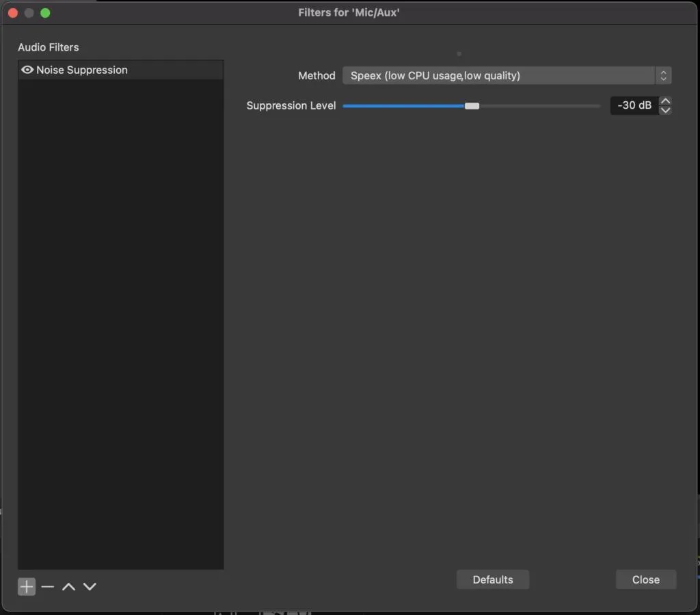Increase suppression level with up stepper arrow
Image resolution: width=700 pixels, height=615 pixels.
coord(665,101)
